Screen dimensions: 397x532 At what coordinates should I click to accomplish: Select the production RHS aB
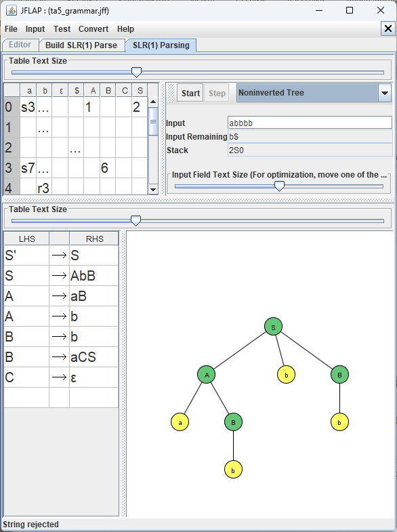coord(94,296)
